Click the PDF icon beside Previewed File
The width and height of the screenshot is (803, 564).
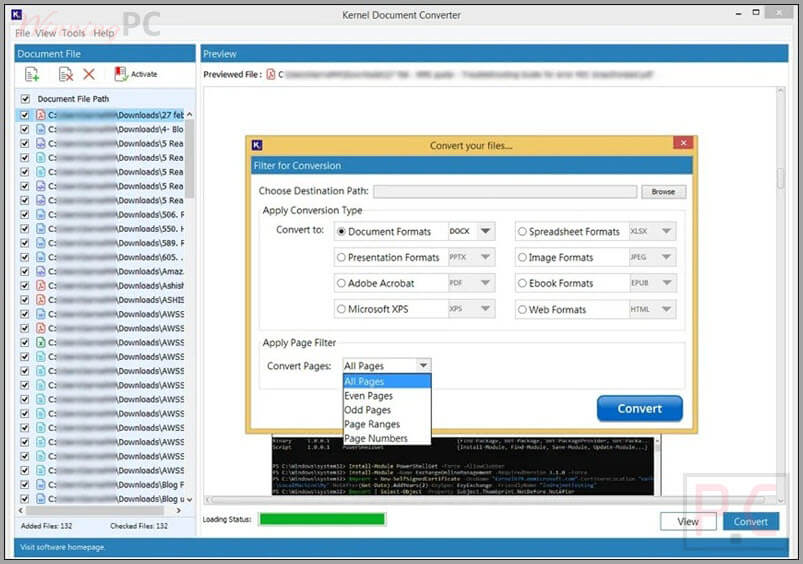(270, 75)
